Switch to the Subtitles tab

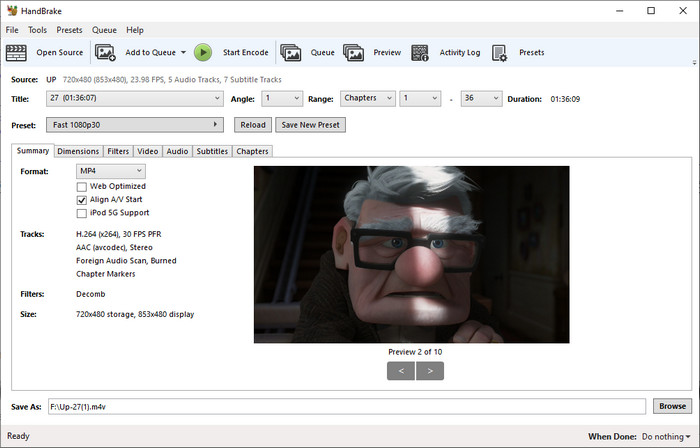pyautogui.click(x=212, y=151)
